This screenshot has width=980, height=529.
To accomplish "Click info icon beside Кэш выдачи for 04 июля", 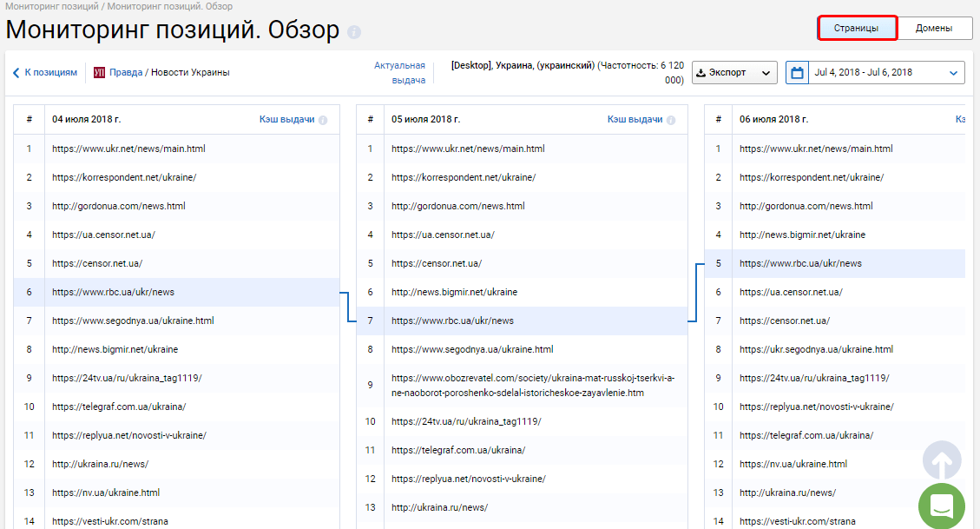I will tap(323, 120).
